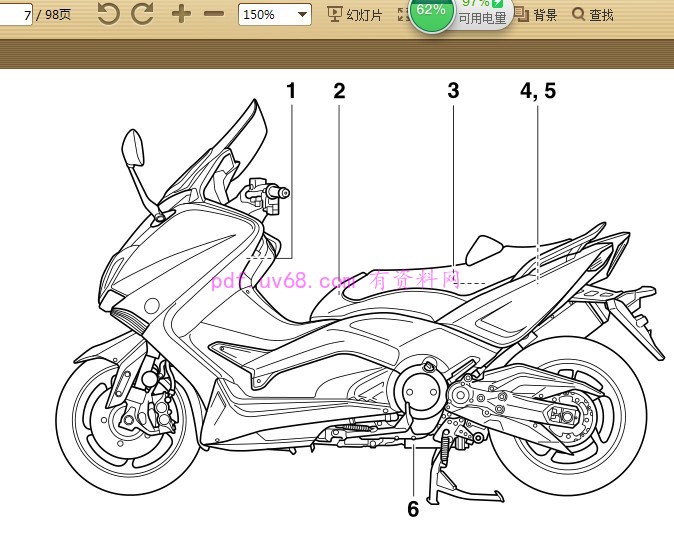Open the 背景 background options
Image resolution: width=674 pixels, height=556 pixels.
pyautogui.click(x=536, y=15)
